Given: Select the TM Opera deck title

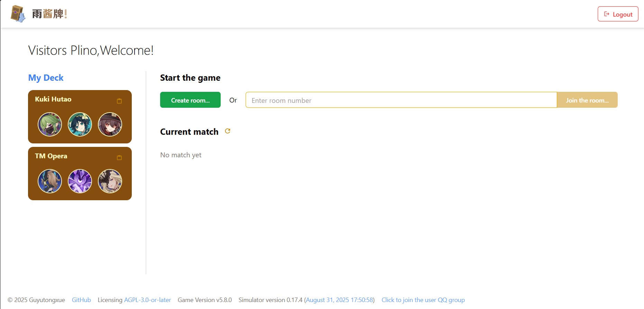Looking at the screenshot, I should (x=51, y=156).
